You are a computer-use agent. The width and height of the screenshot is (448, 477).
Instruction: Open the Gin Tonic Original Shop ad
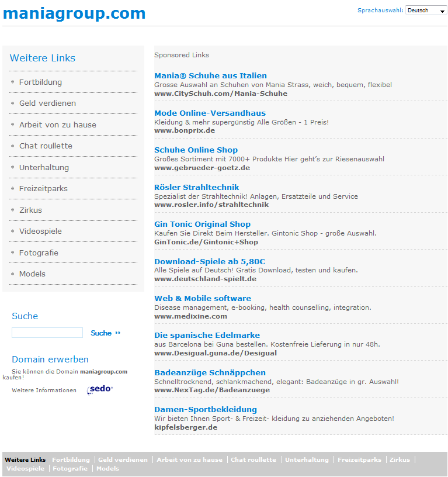coord(203,224)
